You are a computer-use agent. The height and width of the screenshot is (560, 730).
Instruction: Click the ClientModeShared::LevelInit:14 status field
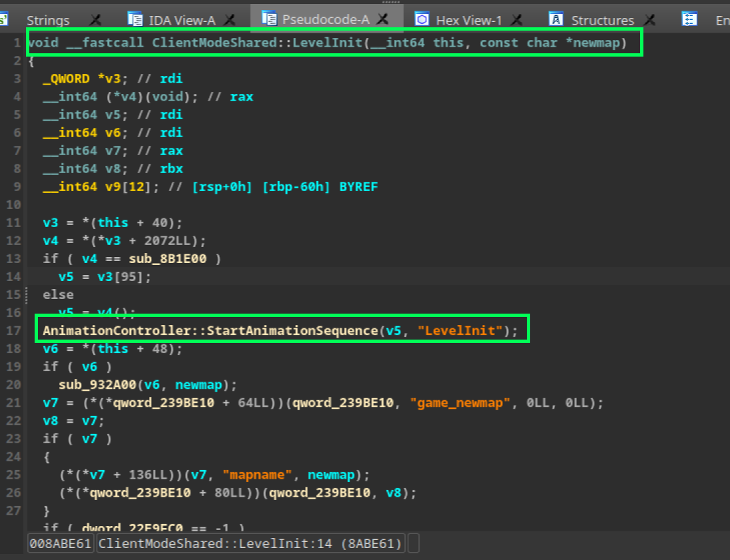pyautogui.click(x=250, y=543)
